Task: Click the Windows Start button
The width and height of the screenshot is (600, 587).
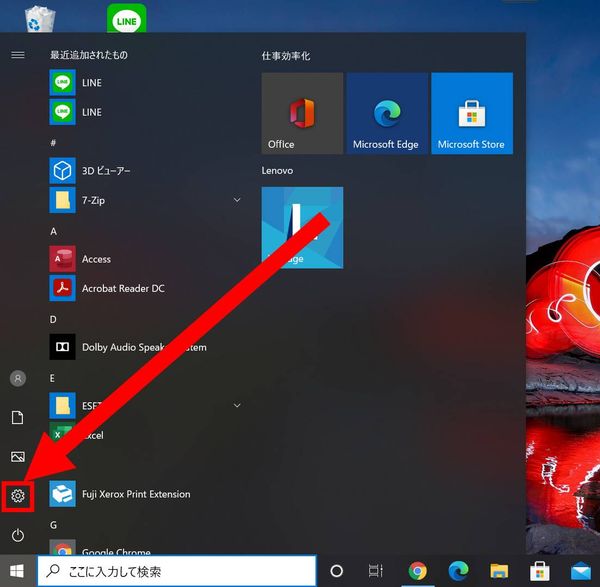Action: pyautogui.click(x=17, y=571)
